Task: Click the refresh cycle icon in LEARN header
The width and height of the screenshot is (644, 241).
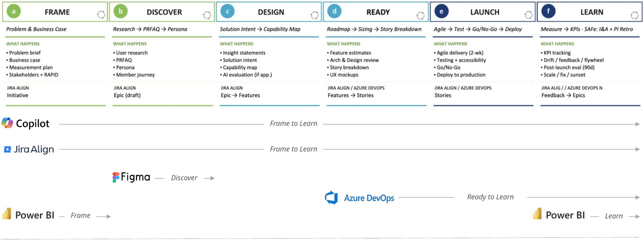Action: tap(635, 15)
